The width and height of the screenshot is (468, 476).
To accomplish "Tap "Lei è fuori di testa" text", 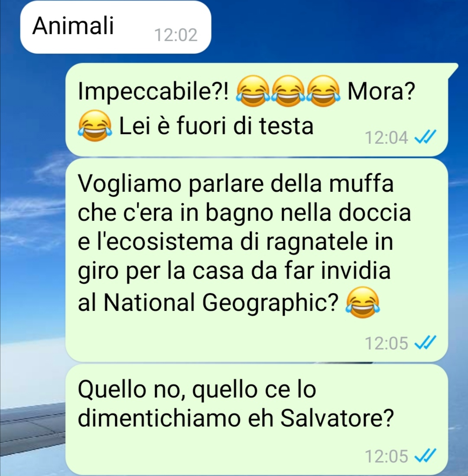I will (216, 126).
